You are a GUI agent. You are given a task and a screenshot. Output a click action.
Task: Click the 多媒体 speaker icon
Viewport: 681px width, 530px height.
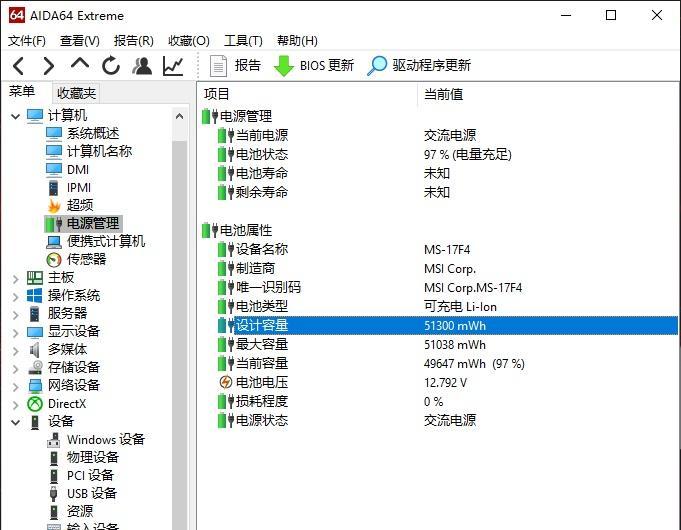pyautogui.click(x=35, y=349)
